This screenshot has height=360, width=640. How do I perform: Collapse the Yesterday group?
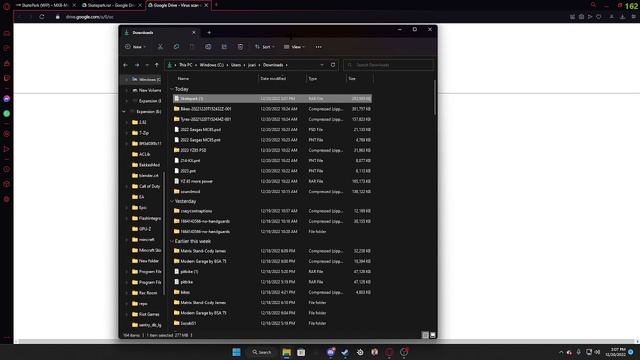point(172,201)
